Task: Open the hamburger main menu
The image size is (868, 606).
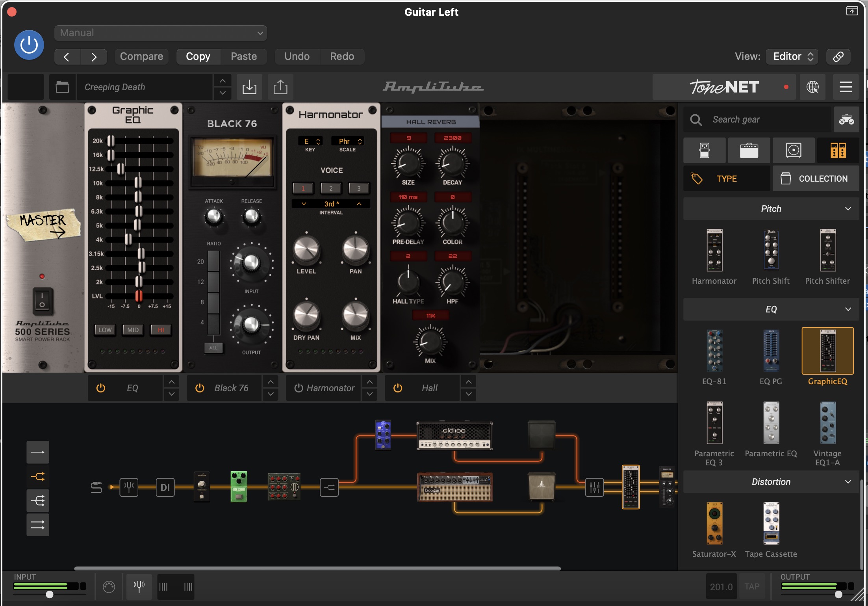Action: [846, 87]
